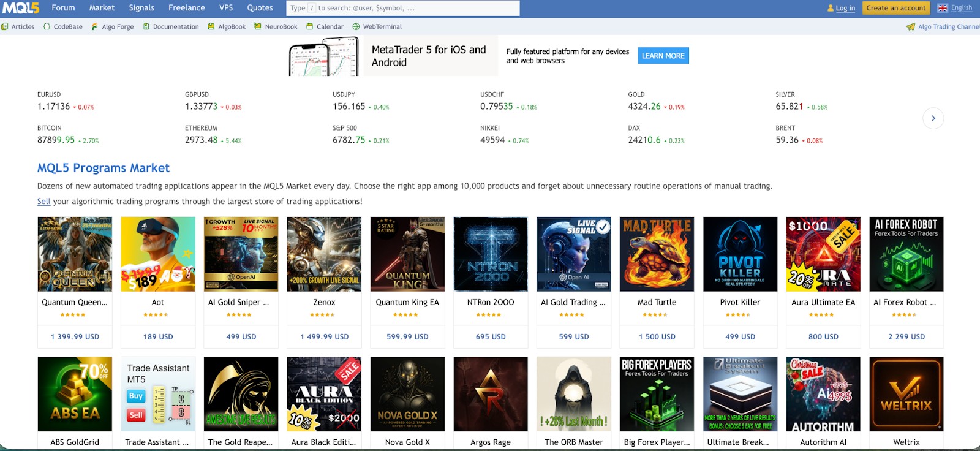Open Algo Trading Channel link

click(943, 26)
